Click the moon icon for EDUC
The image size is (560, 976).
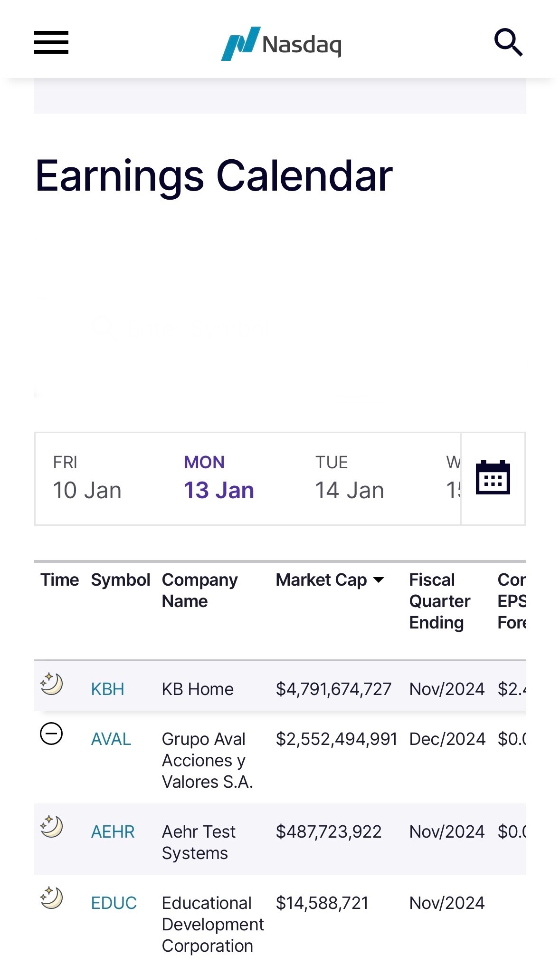coord(51,898)
